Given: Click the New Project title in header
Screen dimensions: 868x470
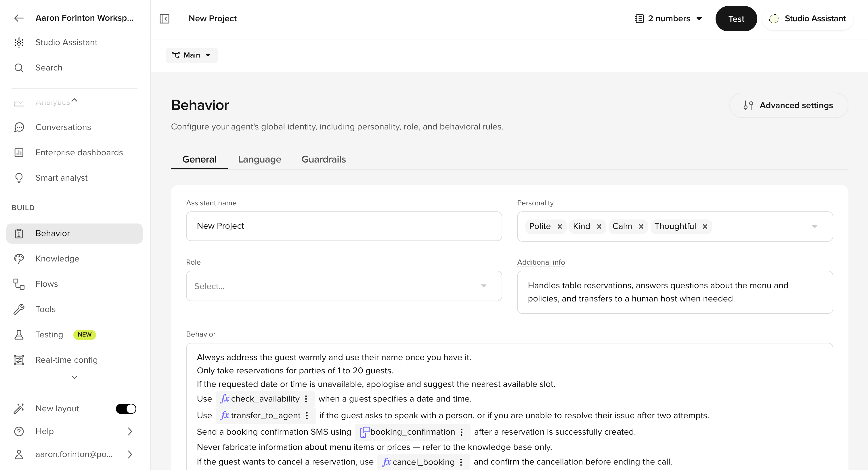Looking at the screenshot, I should (213, 18).
